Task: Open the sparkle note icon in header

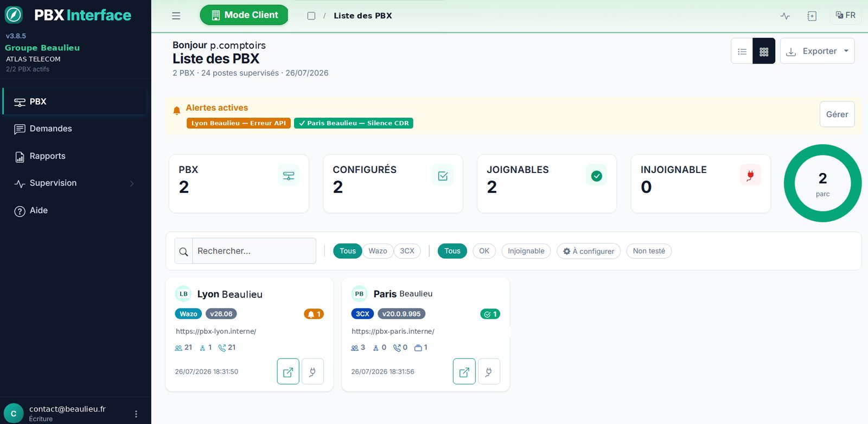Action: coord(812,16)
